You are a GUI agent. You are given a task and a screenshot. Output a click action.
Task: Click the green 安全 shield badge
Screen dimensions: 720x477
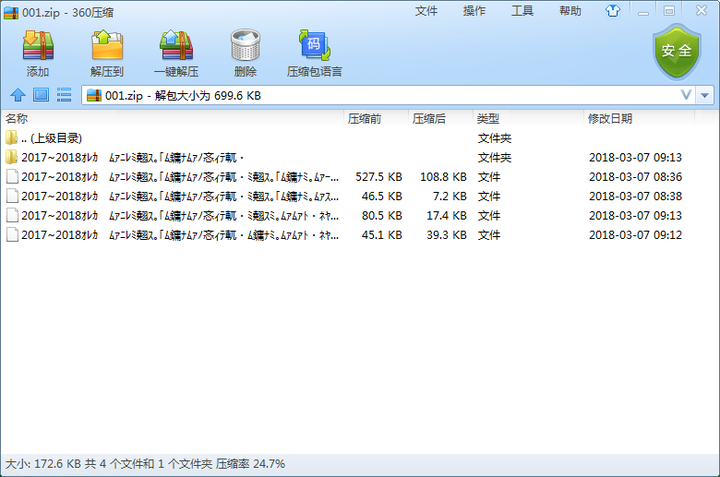point(677,52)
